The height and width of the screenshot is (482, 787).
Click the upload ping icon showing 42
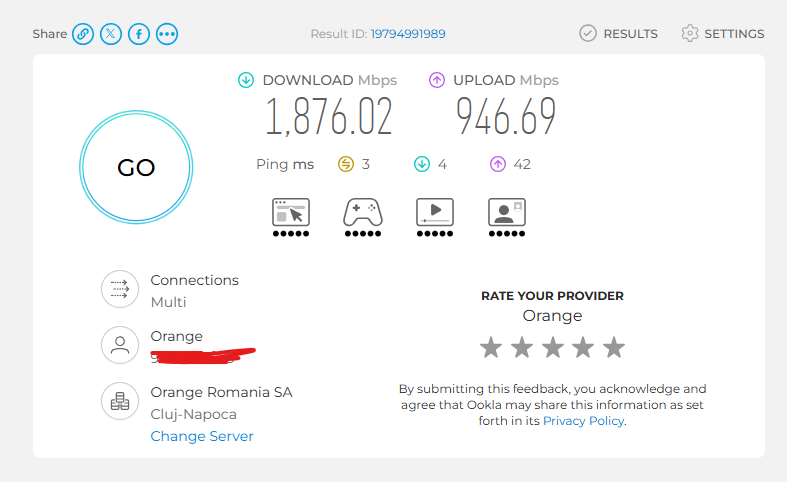click(x=498, y=164)
